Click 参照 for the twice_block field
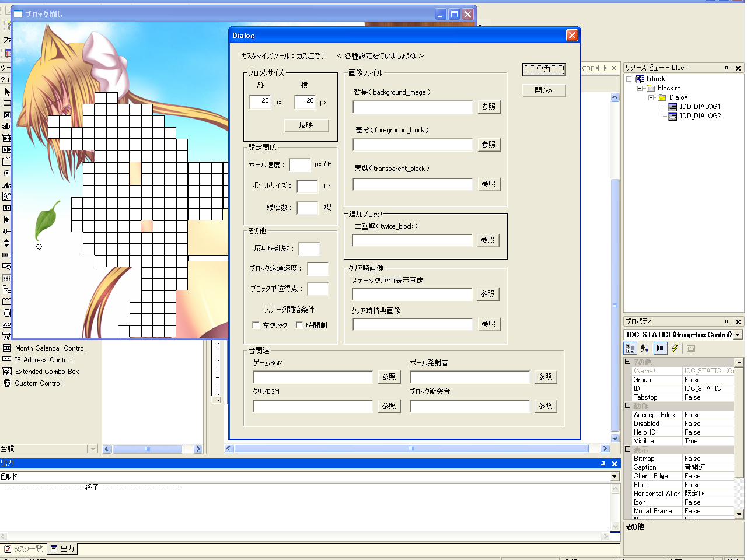The image size is (747, 560). click(x=488, y=240)
